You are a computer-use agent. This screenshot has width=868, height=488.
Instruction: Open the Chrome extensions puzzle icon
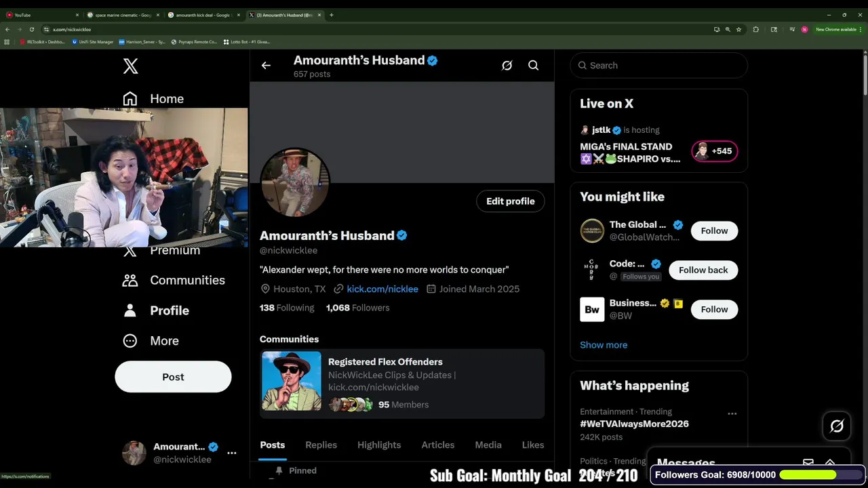(756, 29)
